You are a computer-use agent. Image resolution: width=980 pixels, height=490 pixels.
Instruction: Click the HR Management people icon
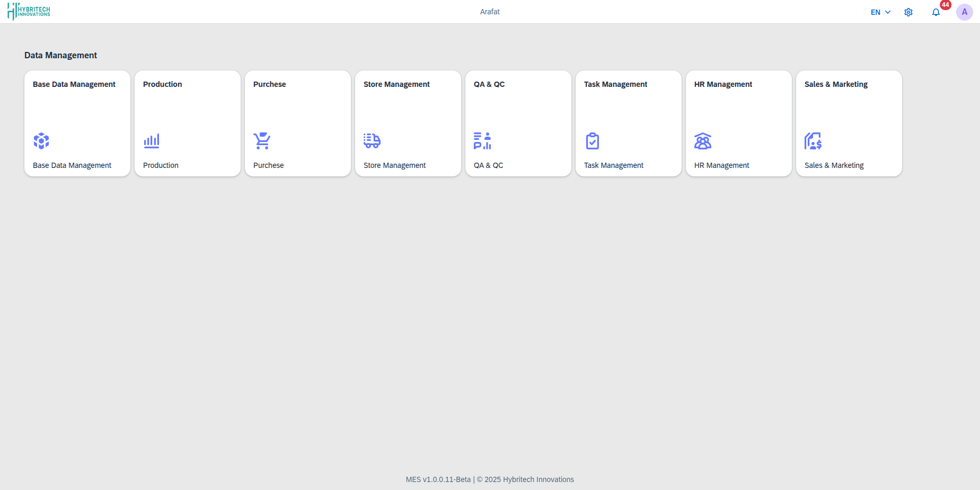(703, 141)
